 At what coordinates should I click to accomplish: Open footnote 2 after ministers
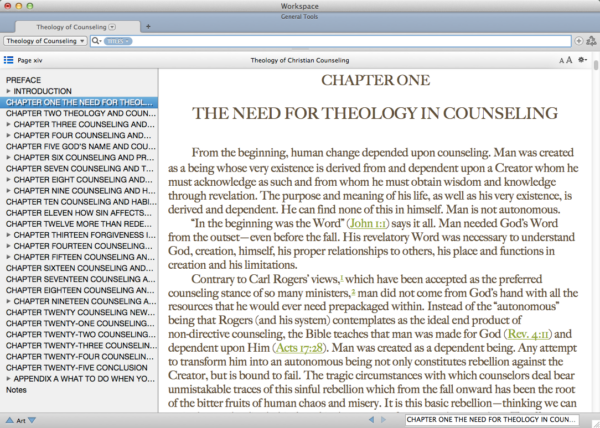[x=353, y=292]
